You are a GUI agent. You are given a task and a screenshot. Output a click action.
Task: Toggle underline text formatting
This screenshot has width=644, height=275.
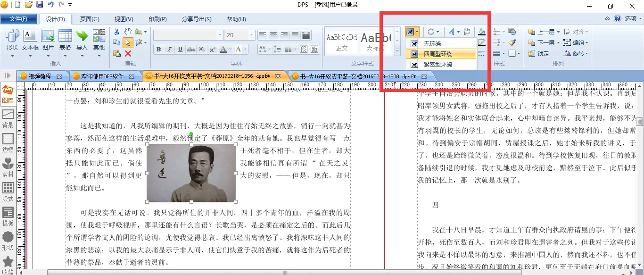[180, 50]
